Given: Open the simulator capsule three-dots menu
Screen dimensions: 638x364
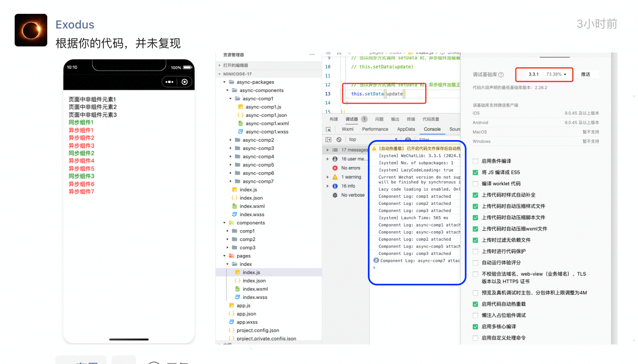Looking at the screenshot, I should 169,82.
